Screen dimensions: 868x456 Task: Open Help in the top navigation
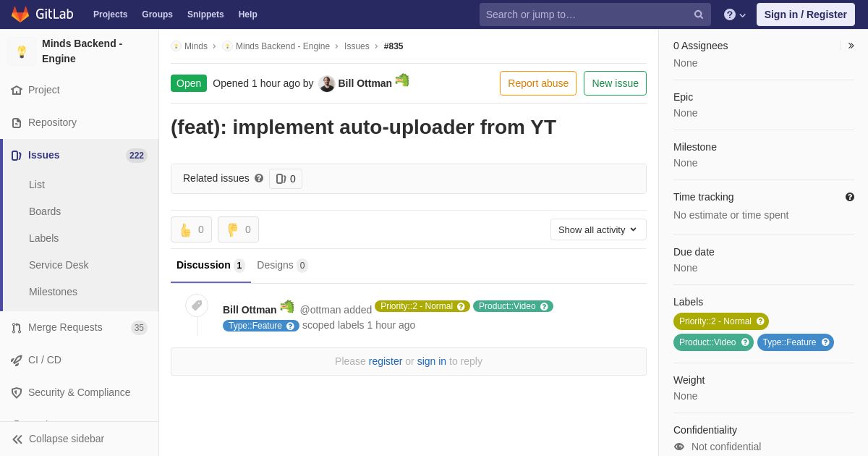[248, 14]
